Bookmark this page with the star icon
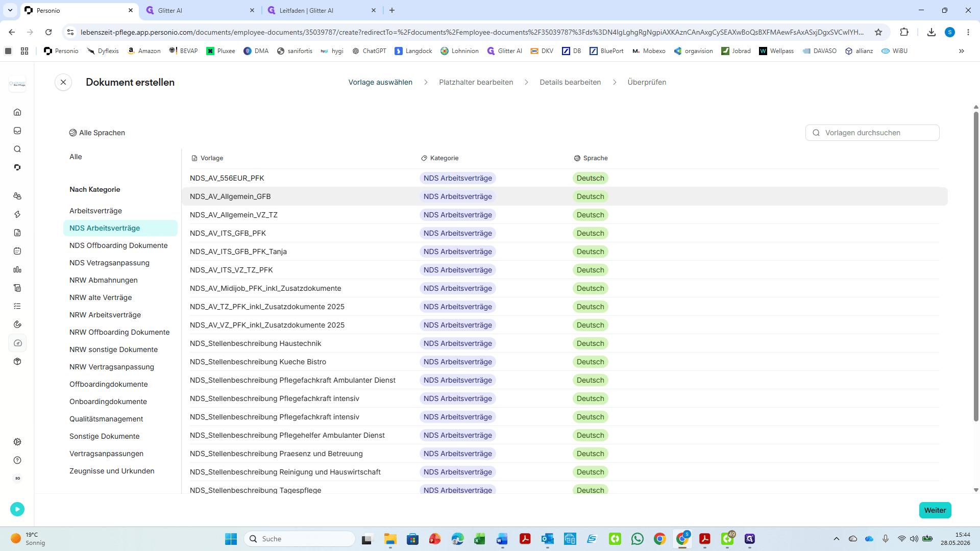This screenshot has height=551, width=980. pyautogui.click(x=878, y=32)
